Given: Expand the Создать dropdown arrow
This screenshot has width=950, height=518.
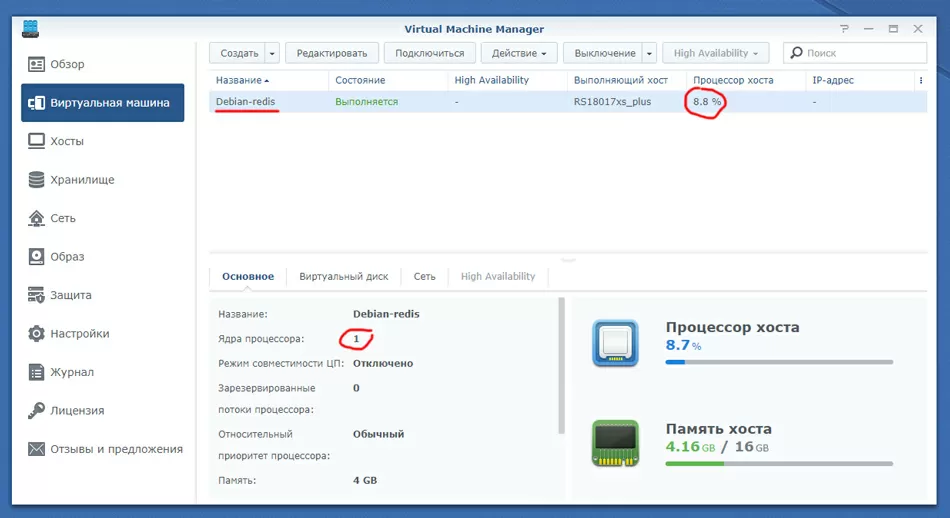Looking at the screenshot, I should tap(272, 53).
